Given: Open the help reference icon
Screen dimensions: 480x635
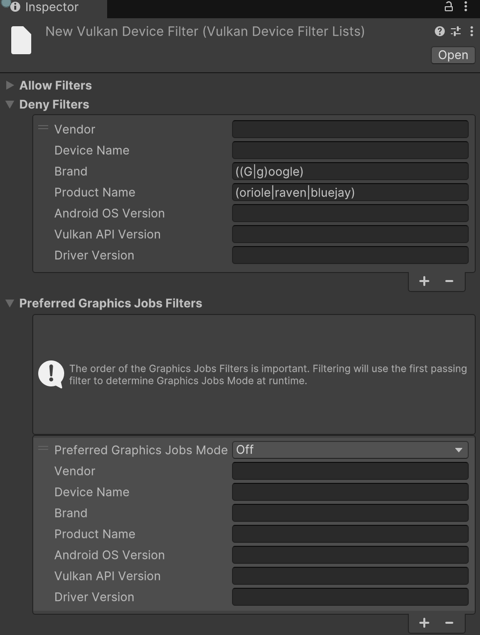Looking at the screenshot, I should pyautogui.click(x=439, y=31).
